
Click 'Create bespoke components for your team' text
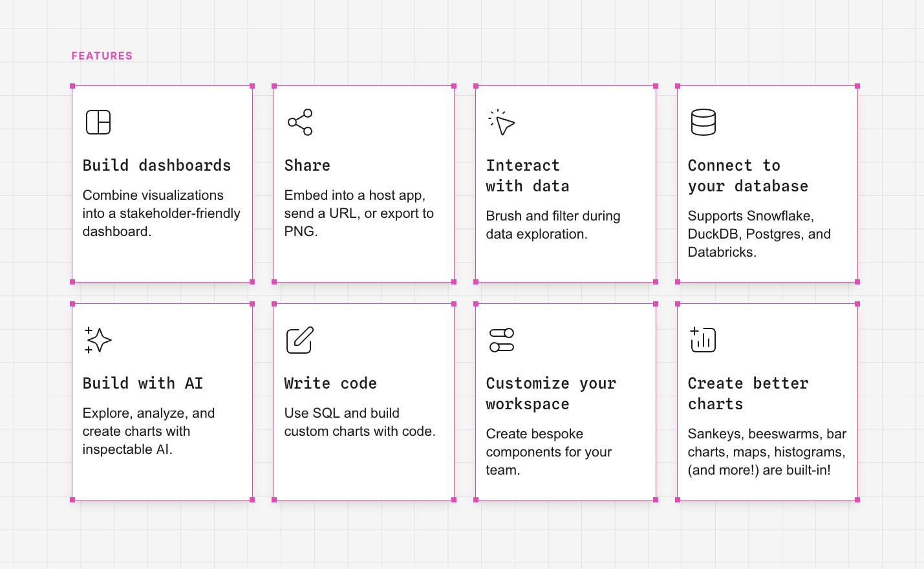(x=549, y=452)
